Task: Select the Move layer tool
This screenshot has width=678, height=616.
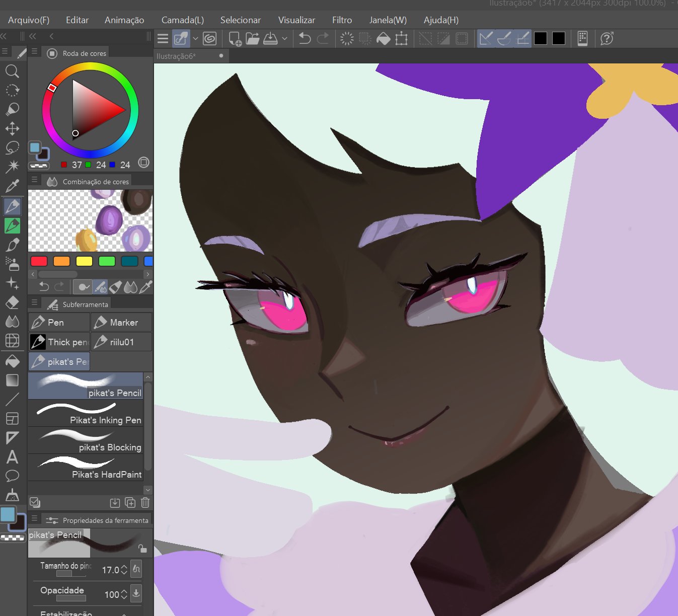Action: tap(12, 128)
